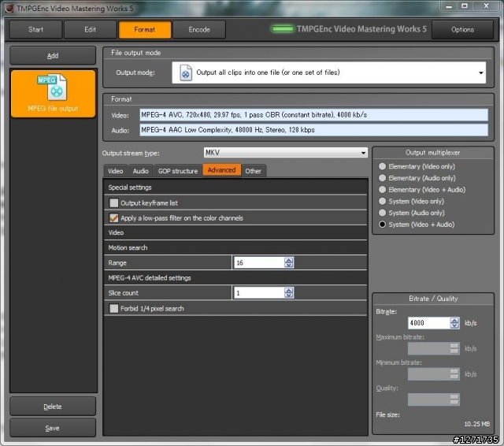Click the green status indicator light
This screenshot has height=446, width=504.
coord(282,29)
